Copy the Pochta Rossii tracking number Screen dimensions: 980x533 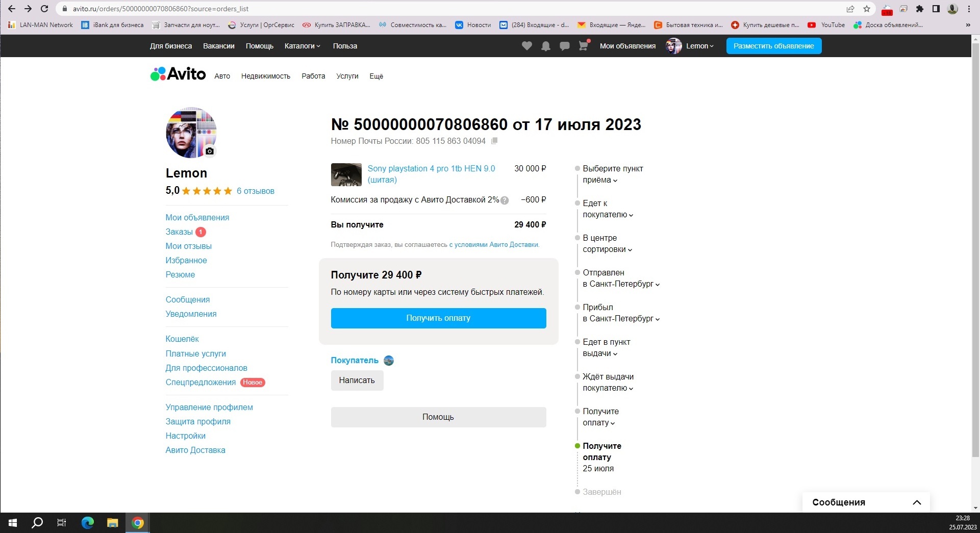[494, 141]
